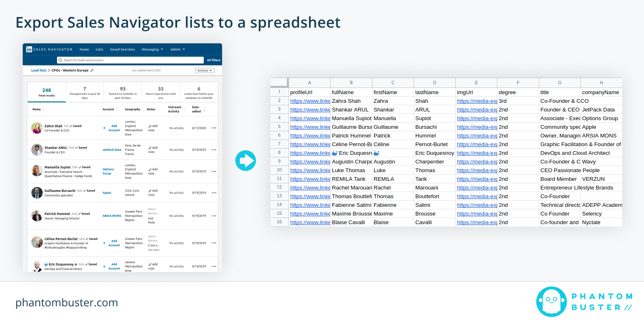The width and height of the screenshot is (644, 322).
Task: Click cell containing 'Selency'
Action: pyautogui.click(x=601, y=214)
